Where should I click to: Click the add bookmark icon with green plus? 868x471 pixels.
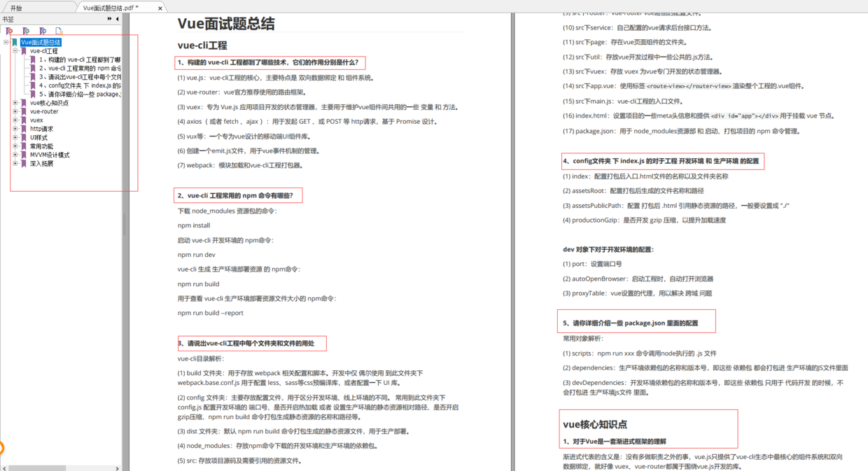26,30
